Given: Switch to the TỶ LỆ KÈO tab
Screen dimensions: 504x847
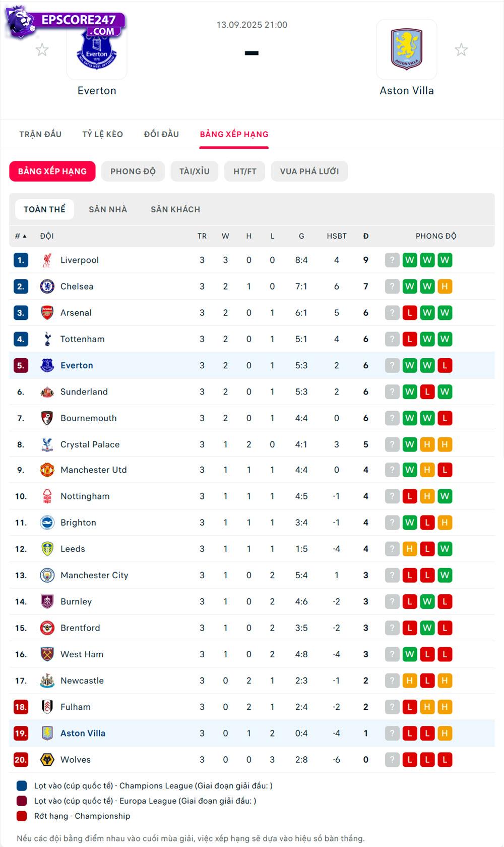Looking at the screenshot, I should [103, 134].
